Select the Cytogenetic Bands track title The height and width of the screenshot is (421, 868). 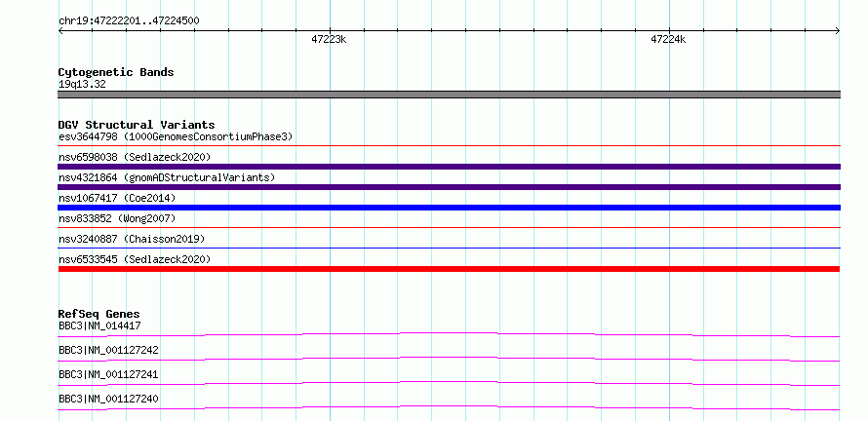pyautogui.click(x=116, y=72)
